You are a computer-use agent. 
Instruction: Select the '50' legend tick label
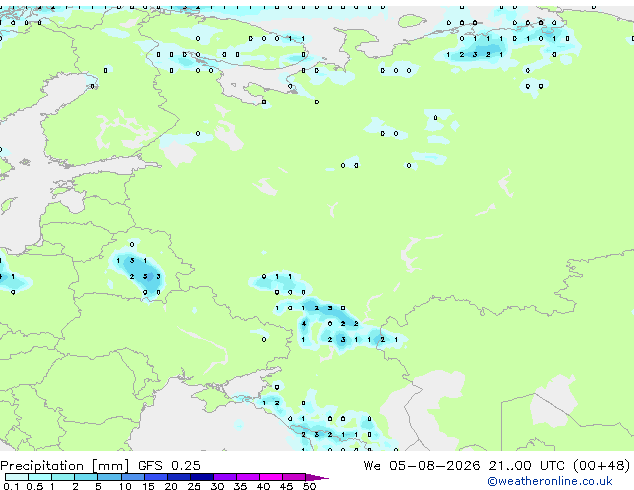click(310, 486)
